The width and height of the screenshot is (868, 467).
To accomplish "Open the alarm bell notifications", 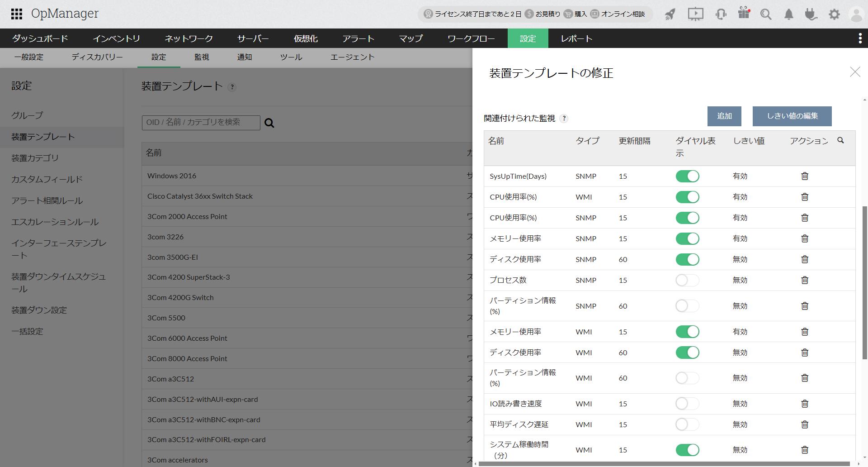I will [x=788, y=14].
